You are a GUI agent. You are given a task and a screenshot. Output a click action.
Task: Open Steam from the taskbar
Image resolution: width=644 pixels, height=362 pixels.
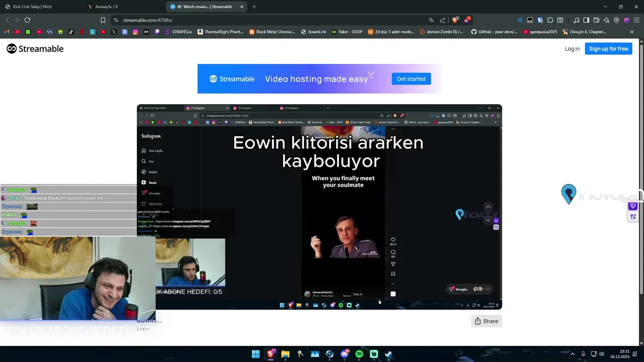(x=388, y=354)
